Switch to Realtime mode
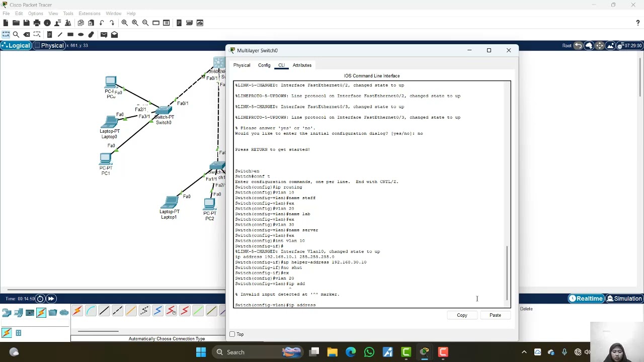The height and width of the screenshot is (362, 644). (x=586, y=299)
